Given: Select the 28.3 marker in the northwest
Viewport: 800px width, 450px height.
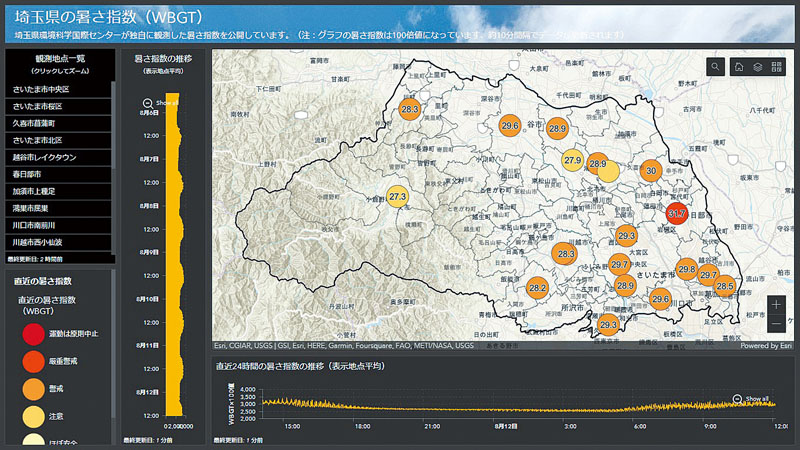Looking at the screenshot, I should (410, 109).
